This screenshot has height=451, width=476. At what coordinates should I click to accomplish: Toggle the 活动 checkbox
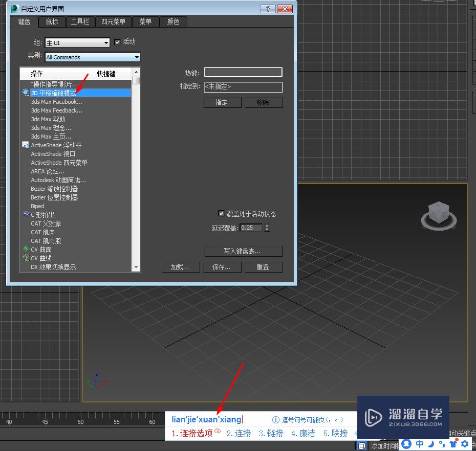tap(117, 42)
